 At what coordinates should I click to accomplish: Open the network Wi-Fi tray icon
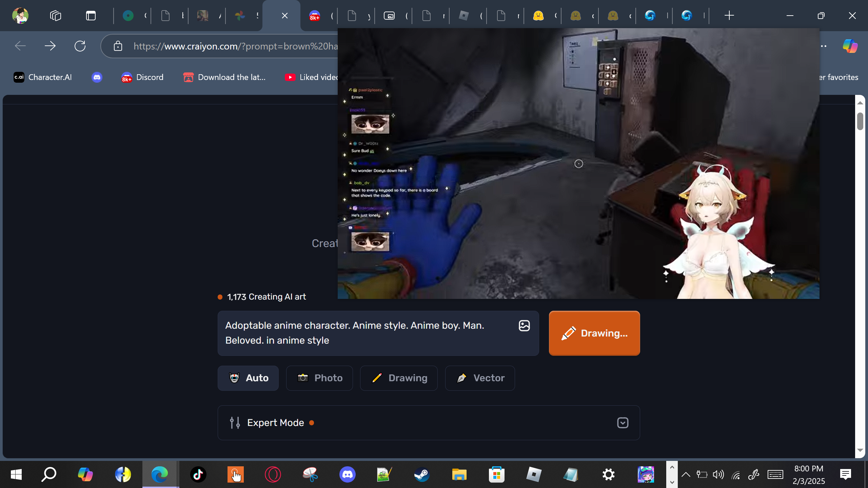(x=736, y=475)
